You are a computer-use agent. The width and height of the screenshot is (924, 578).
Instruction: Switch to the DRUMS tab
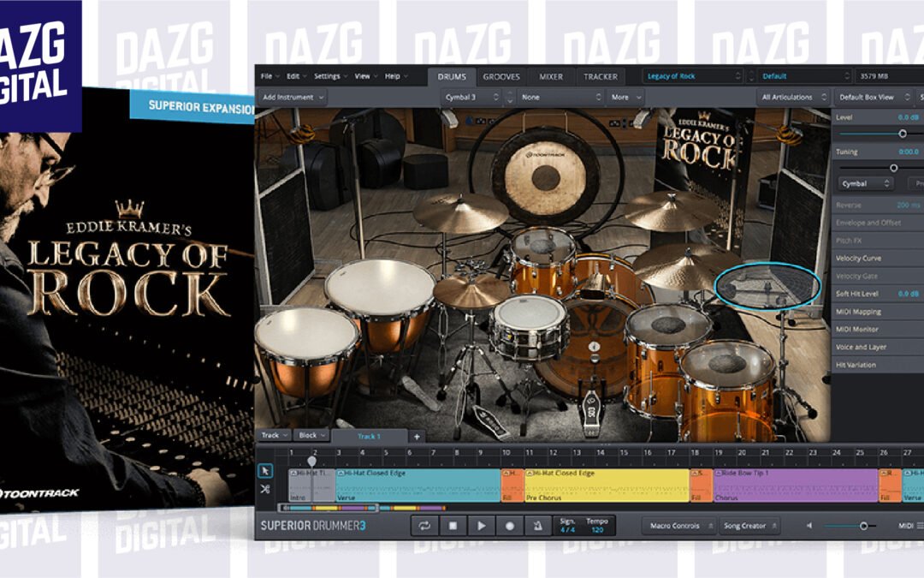452,77
